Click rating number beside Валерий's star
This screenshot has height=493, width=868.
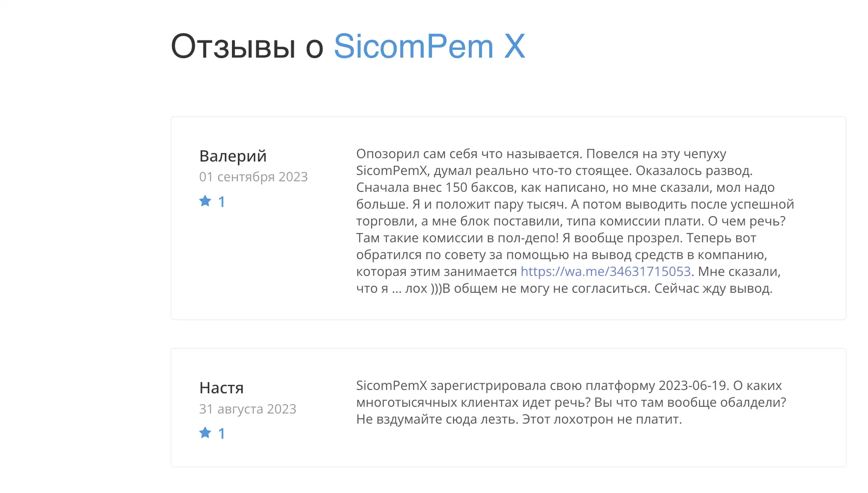click(221, 202)
